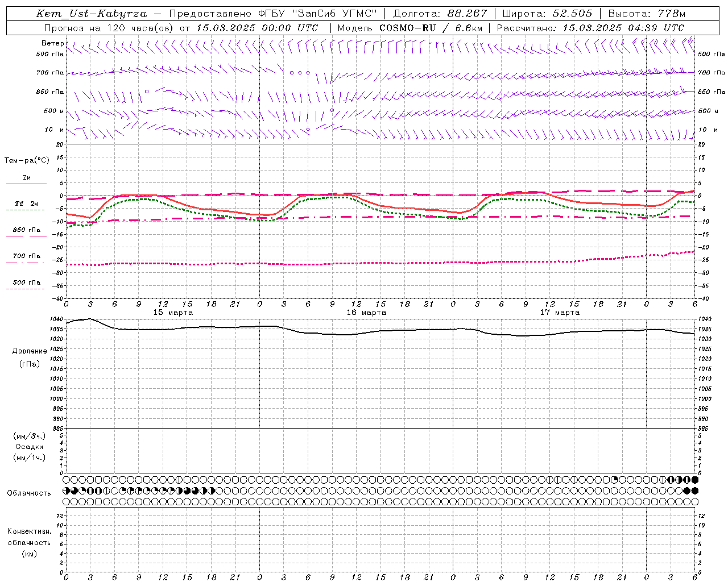Click the "Облачность" cloud cover row label
Image resolution: width=728 pixels, height=582 pixels.
point(29,493)
